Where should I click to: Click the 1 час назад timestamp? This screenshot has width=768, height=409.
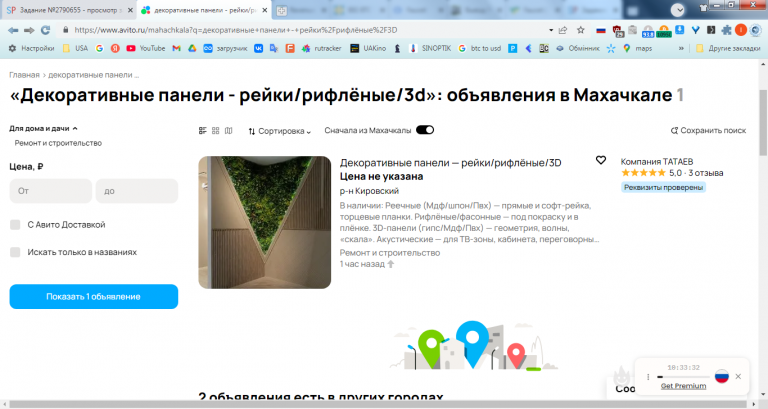362,264
